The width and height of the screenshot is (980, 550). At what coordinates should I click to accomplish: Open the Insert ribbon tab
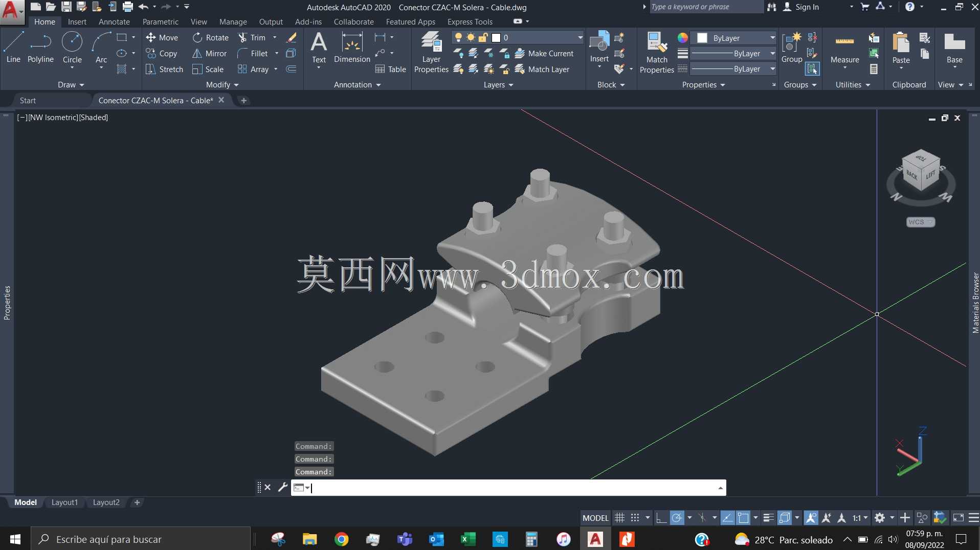(77, 21)
